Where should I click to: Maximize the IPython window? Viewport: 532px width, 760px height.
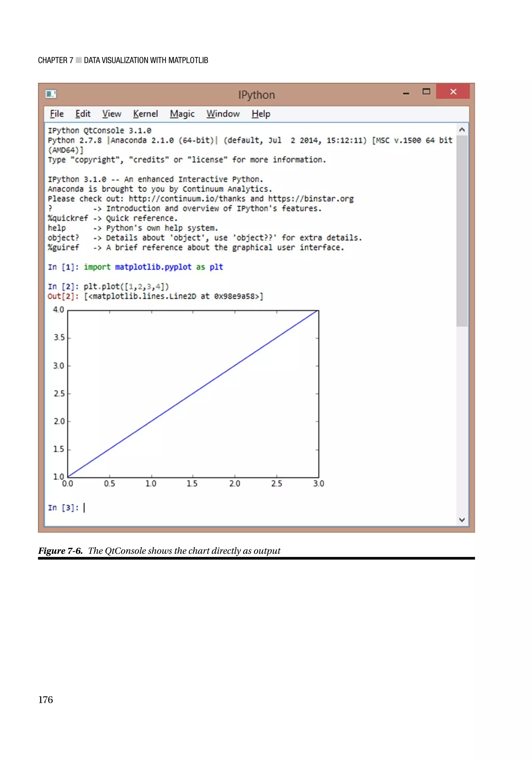426,92
